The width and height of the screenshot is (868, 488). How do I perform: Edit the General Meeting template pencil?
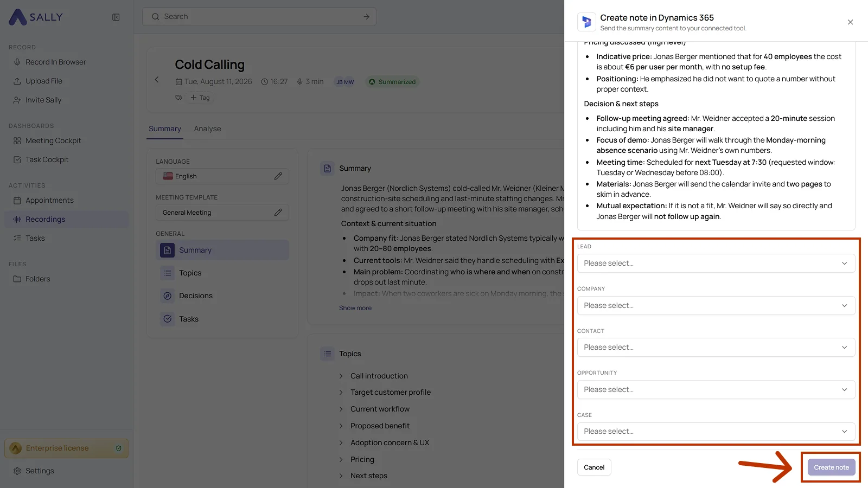click(x=278, y=213)
